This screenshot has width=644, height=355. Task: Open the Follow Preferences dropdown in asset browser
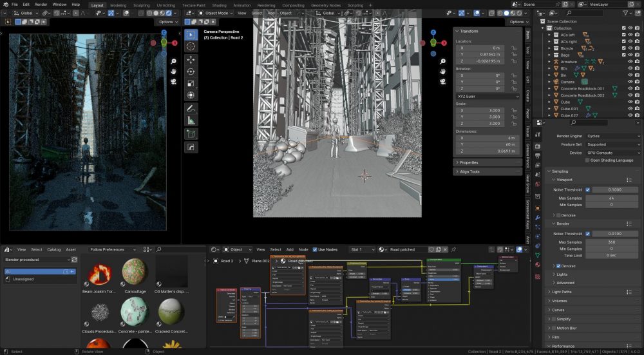click(x=113, y=249)
